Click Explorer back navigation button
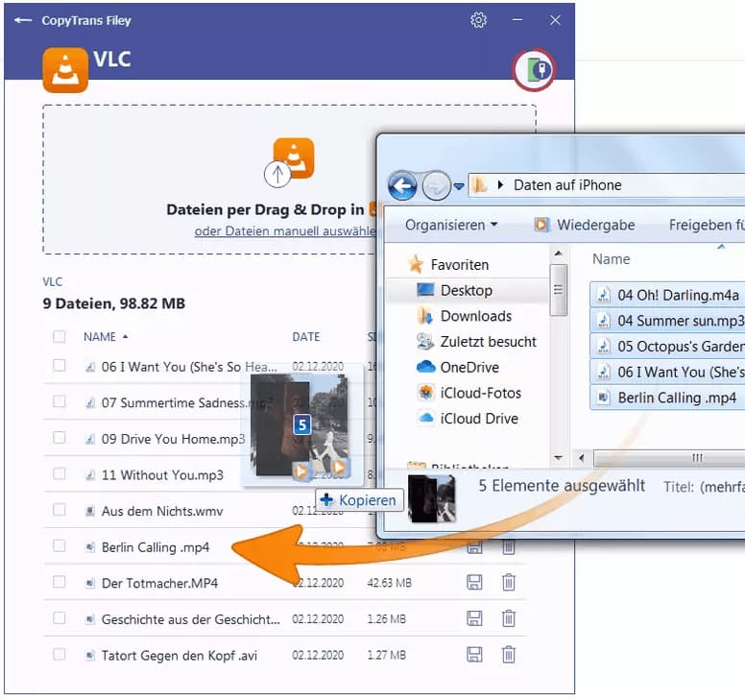Viewport: 745px width, 700px height. point(402,185)
